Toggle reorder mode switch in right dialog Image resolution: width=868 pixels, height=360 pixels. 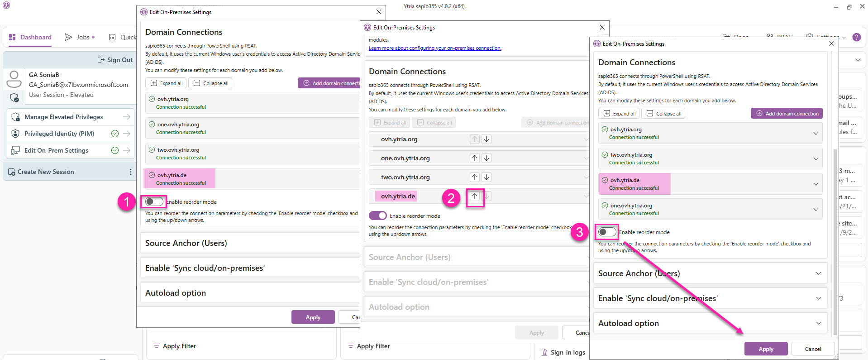click(x=607, y=232)
